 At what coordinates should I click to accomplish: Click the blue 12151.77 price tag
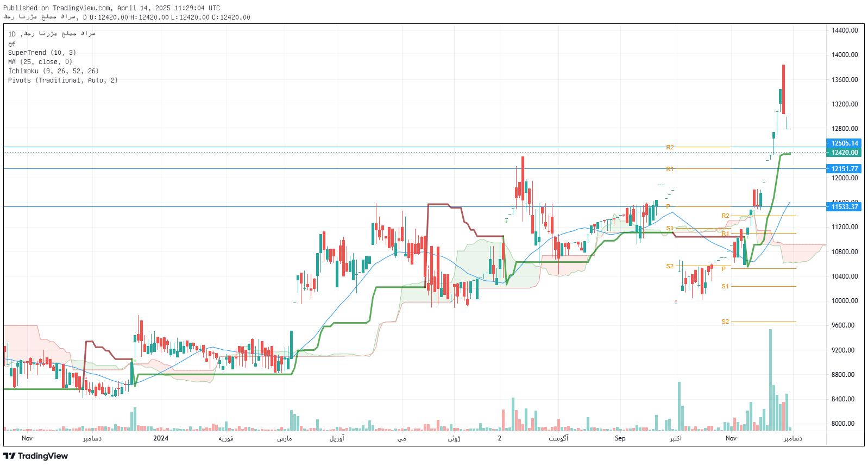click(x=845, y=169)
